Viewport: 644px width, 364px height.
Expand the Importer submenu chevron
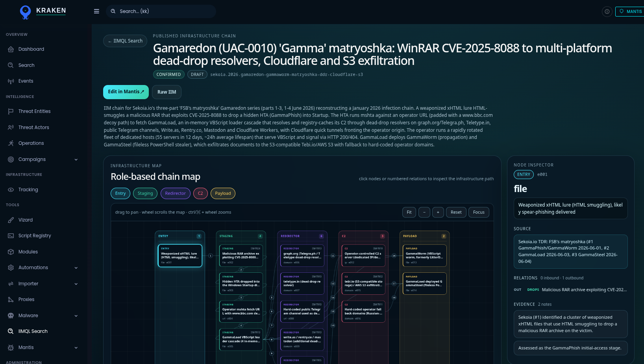76,284
